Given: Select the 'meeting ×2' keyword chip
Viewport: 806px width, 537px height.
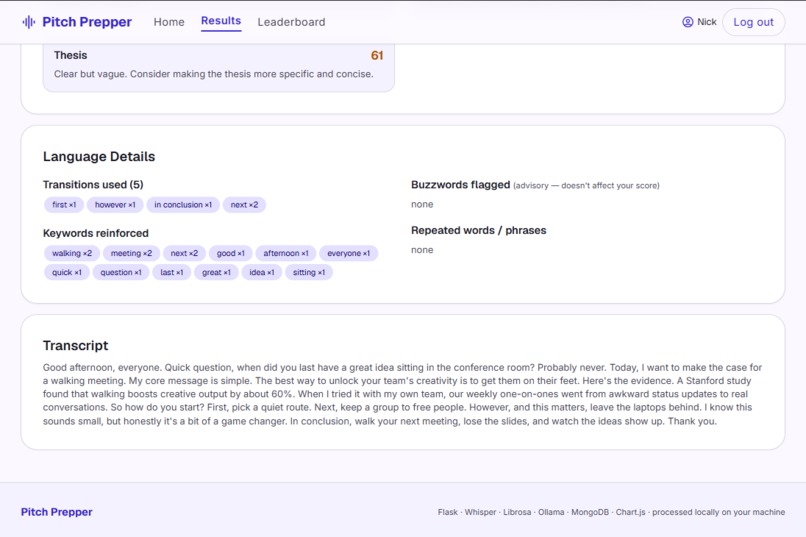Looking at the screenshot, I should pyautogui.click(x=131, y=253).
